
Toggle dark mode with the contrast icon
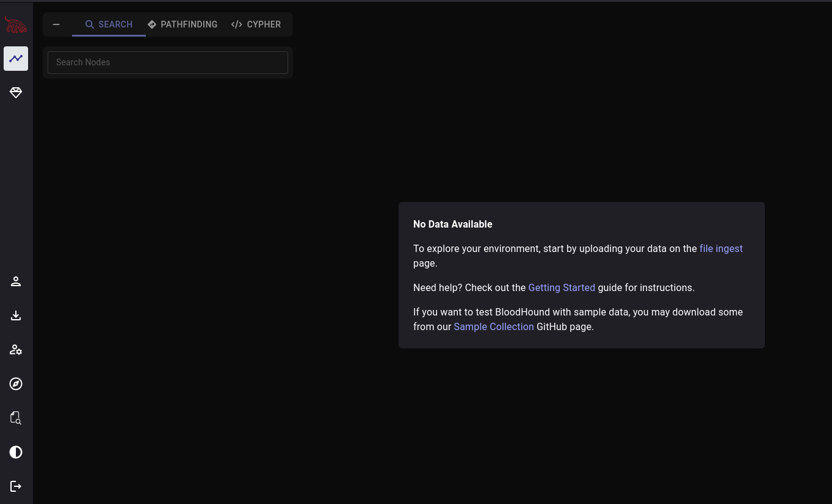(x=16, y=452)
